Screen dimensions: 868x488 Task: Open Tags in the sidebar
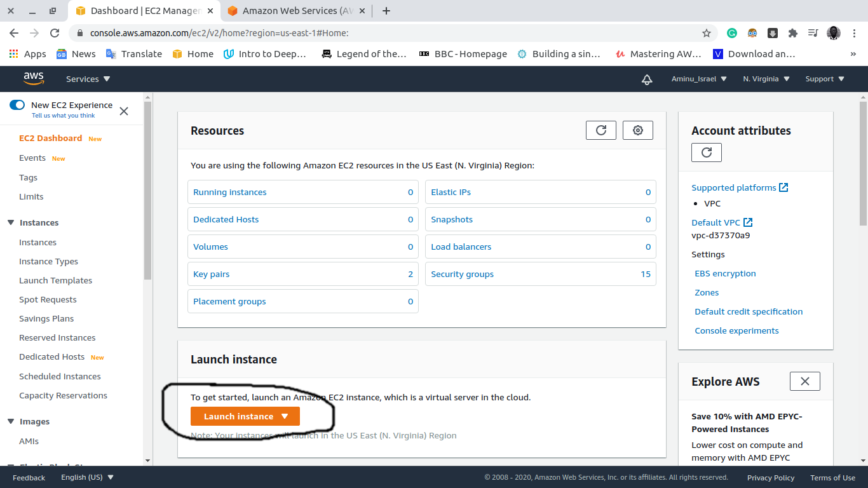pyautogui.click(x=28, y=177)
